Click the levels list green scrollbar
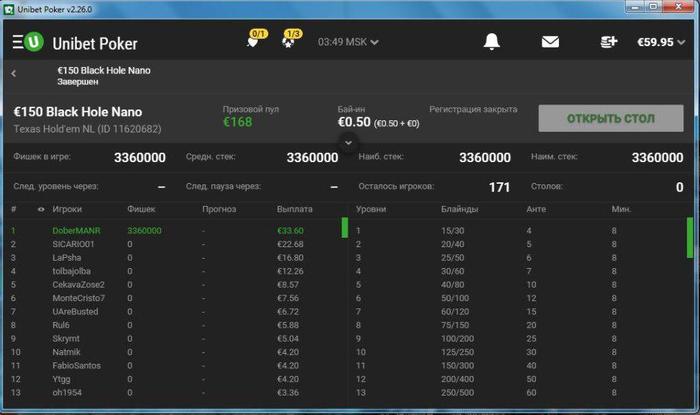This screenshot has width=700, height=415. (x=690, y=237)
